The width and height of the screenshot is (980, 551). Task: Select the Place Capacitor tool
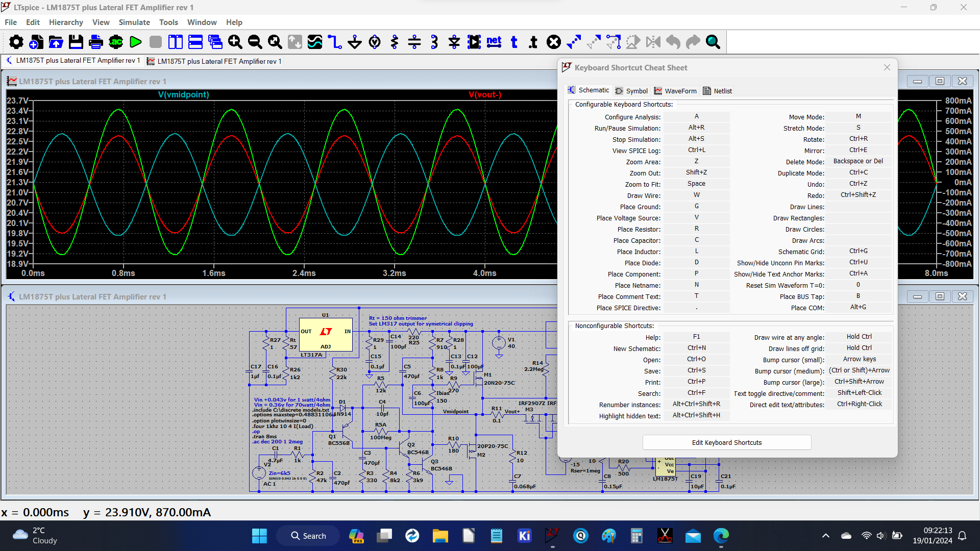click(x=414, y=42)
